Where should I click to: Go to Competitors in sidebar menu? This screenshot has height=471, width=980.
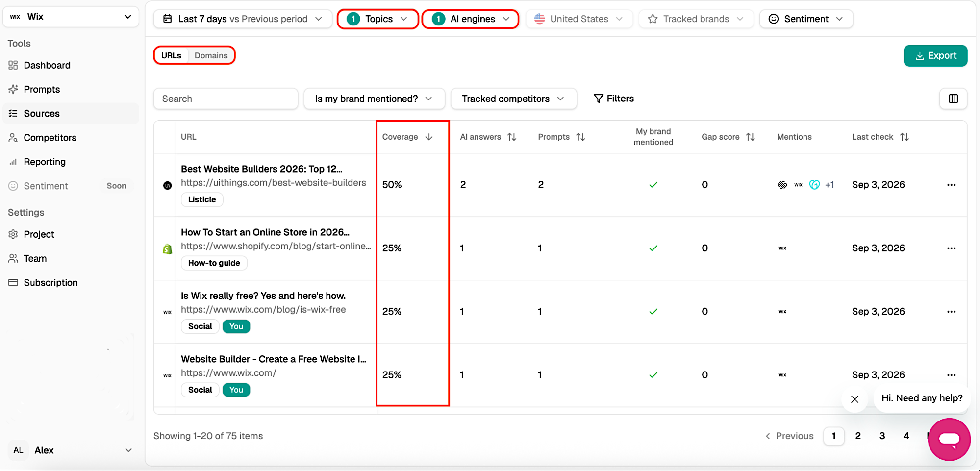click(x=50, y=138)
